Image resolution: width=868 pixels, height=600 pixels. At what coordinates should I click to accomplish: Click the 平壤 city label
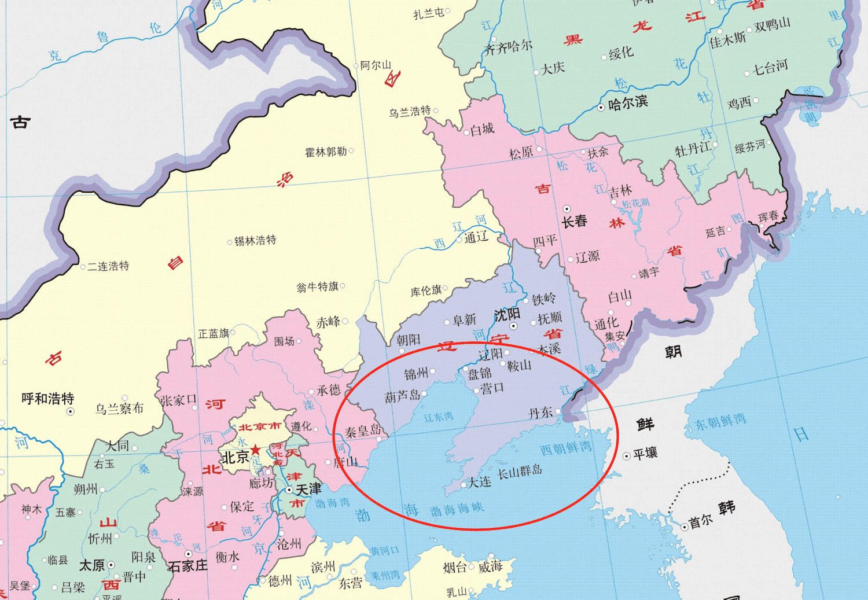point(645,454)
